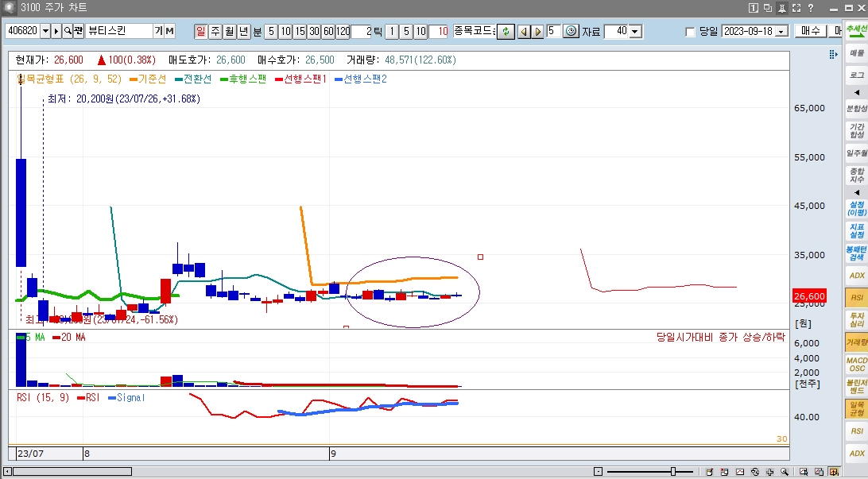Click the previous stock left-arrow icon

pos(524,31)
